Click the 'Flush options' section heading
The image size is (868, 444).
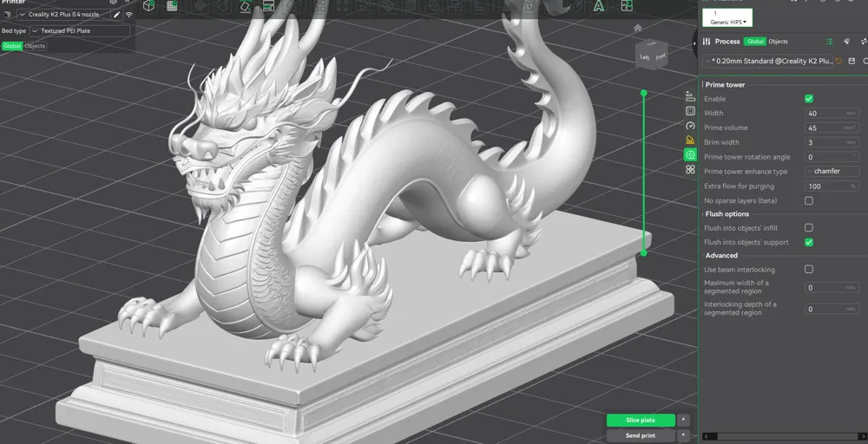coord(727,214)
